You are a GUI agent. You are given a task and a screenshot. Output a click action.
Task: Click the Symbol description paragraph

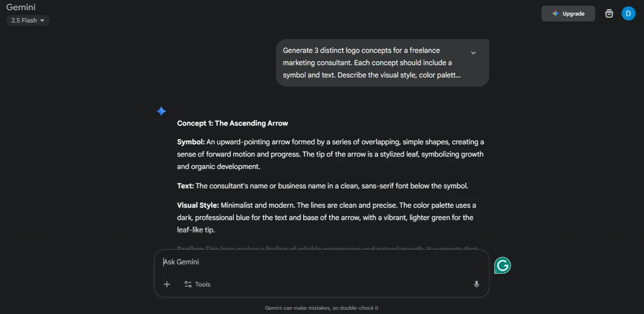(x=331, y=154)
